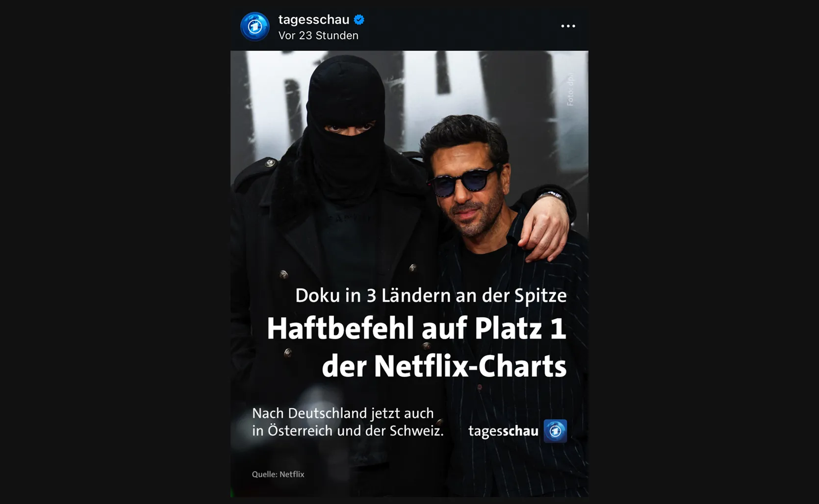This screenshot has height=504, width=819.
Task: Click the "Nach Deutschland jetzt auch" caption line
Action: pyautogui.click(x=343, y=413)
